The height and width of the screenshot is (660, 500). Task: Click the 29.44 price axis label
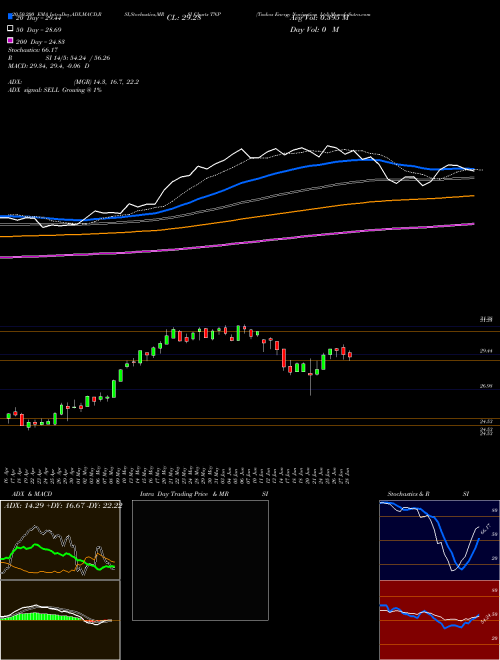click(486, 351)
